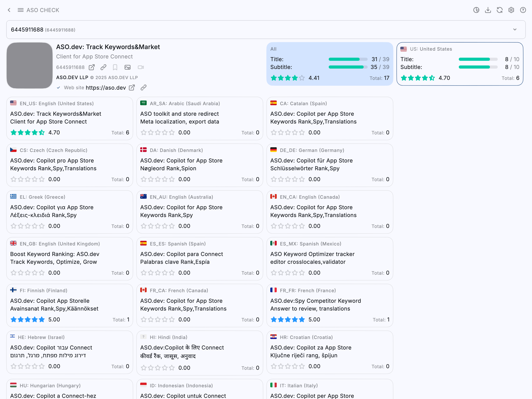Image resolution: width=532 pixels, height=399 pixels.
Task: Open the hamburger menu beside ASO CHECK
Action: pyautogui.click(x=20, y=10)
